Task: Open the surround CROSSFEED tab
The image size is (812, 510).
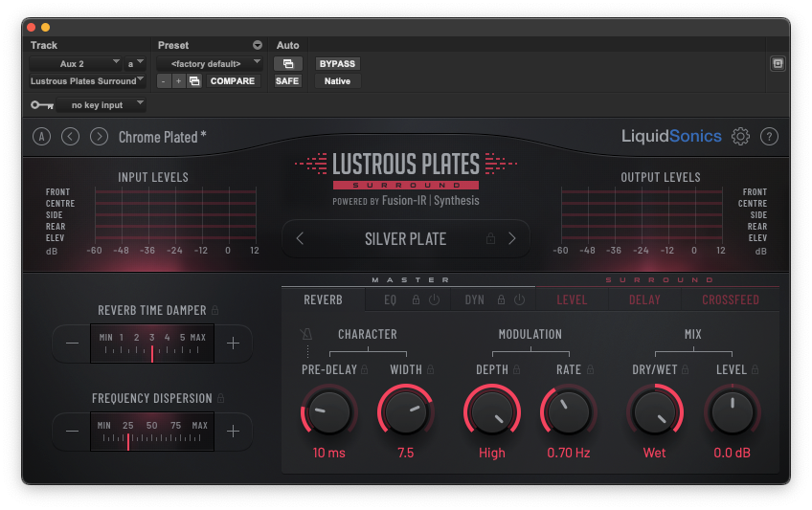Action: (x=731, y=299)
